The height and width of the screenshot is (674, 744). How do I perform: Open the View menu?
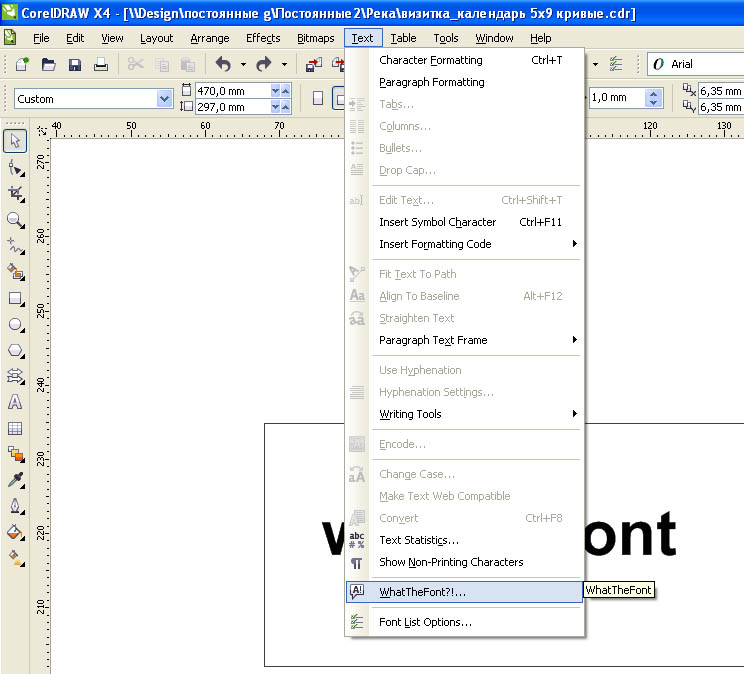pyautogui.click(x=112, y=38)
